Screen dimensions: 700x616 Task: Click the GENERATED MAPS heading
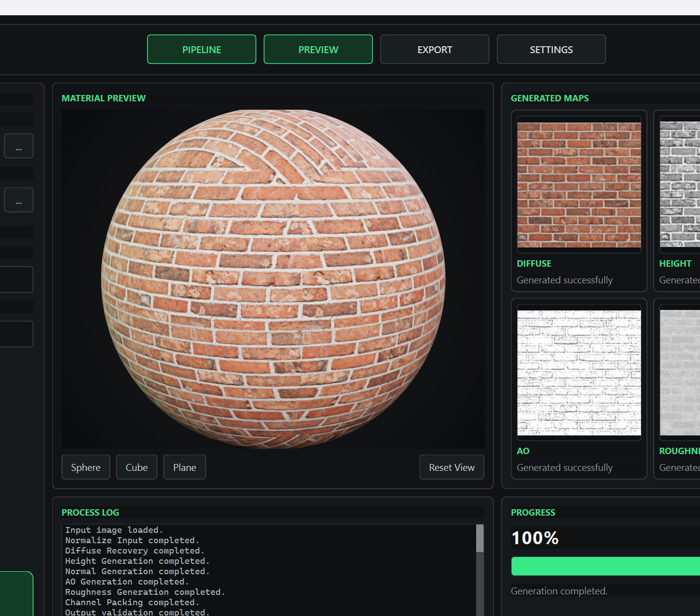[549, 98]
